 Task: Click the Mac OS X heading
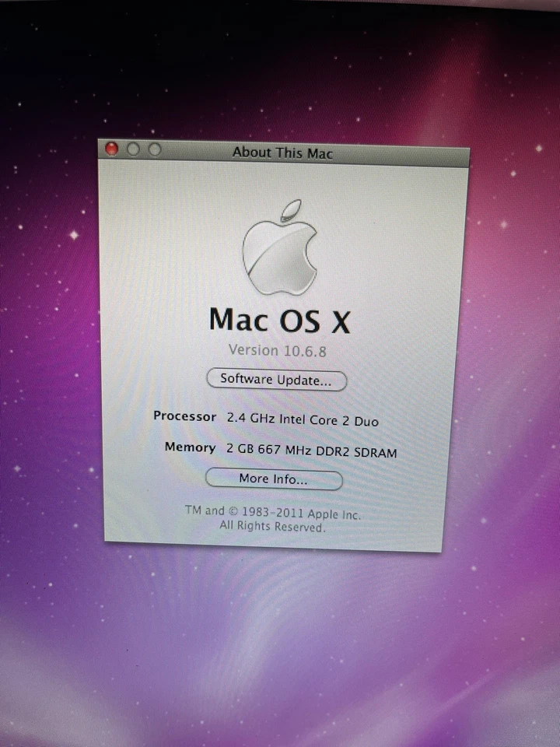coord(280,320)
